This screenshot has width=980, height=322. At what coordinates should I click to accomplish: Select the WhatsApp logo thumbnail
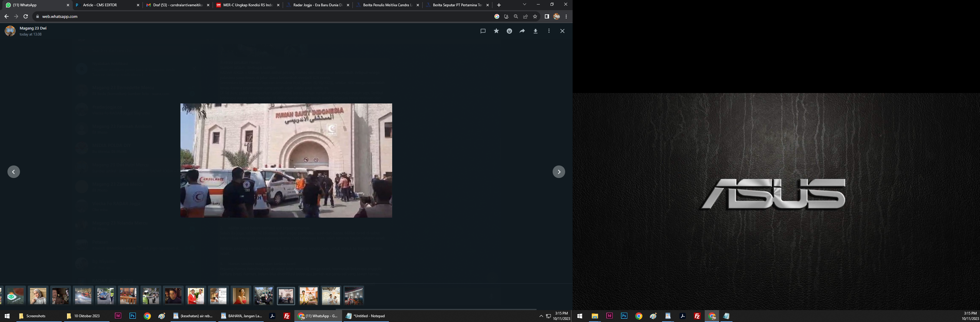(16, 296)
